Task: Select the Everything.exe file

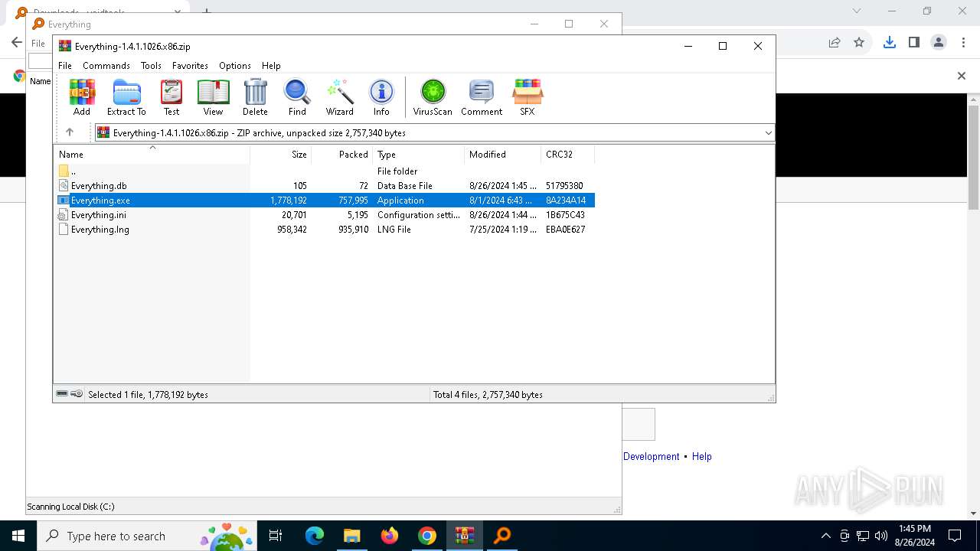Action: [325, 201]
